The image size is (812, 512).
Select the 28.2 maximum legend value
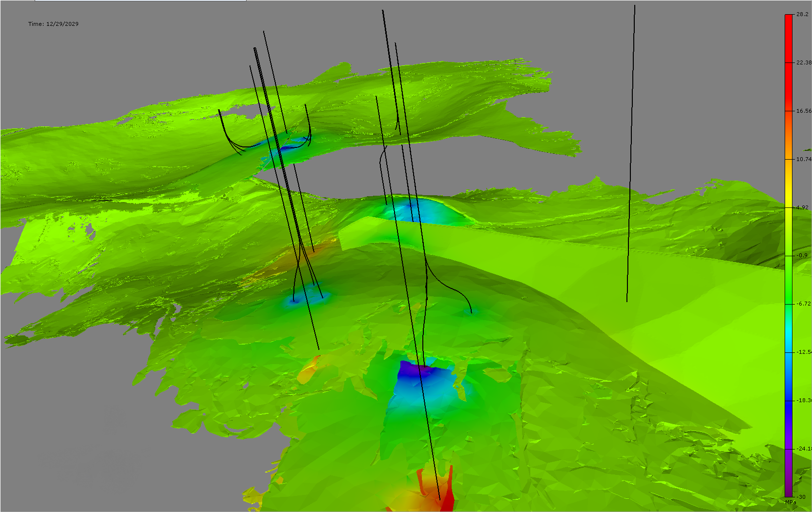click(802, 15)
